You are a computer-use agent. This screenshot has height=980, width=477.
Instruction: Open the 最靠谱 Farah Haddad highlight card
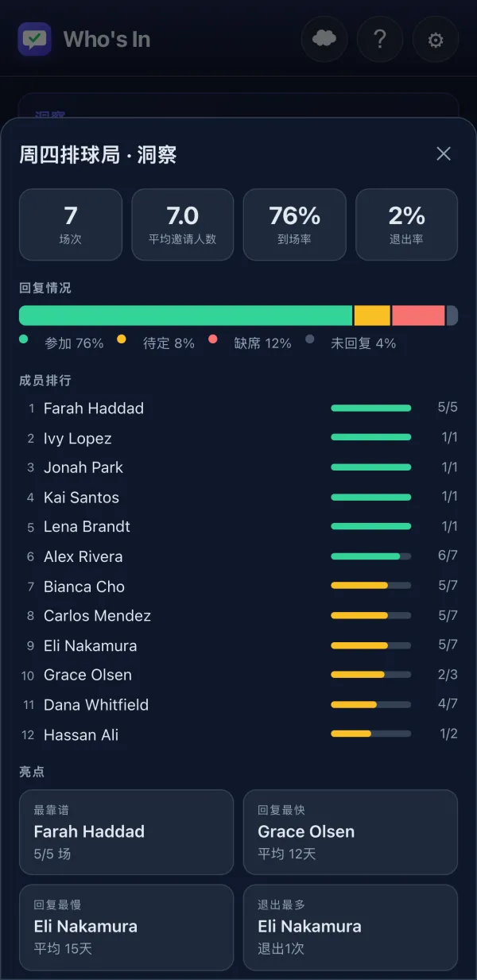126,832
